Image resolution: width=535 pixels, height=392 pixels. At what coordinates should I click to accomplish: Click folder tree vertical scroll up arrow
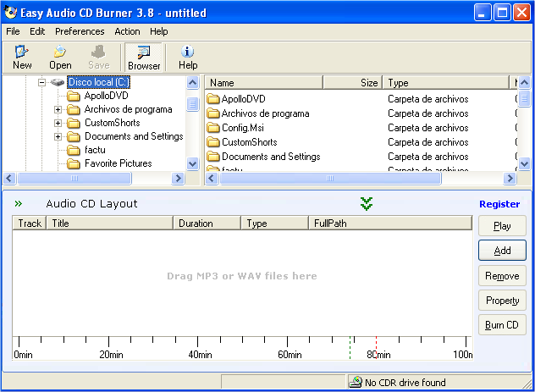[192, 83]
